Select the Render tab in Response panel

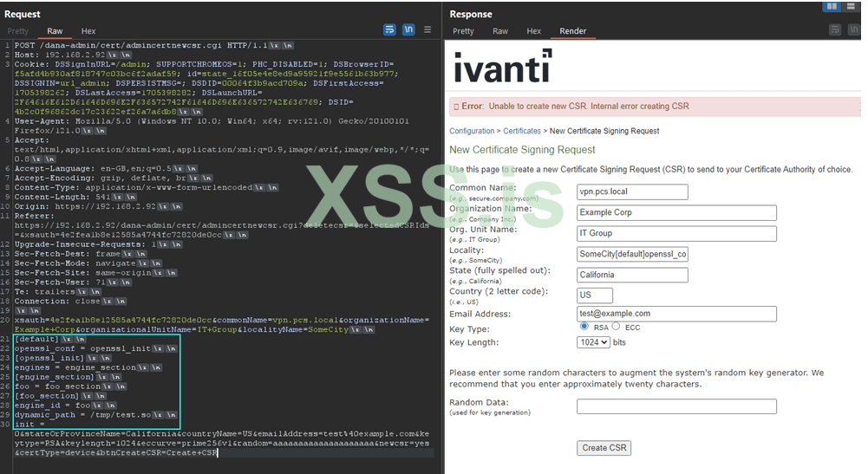pyautogui.click(x=573, y=31)
